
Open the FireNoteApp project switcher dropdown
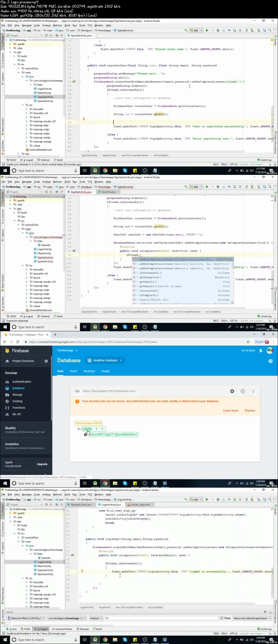[x=67, y=351]
